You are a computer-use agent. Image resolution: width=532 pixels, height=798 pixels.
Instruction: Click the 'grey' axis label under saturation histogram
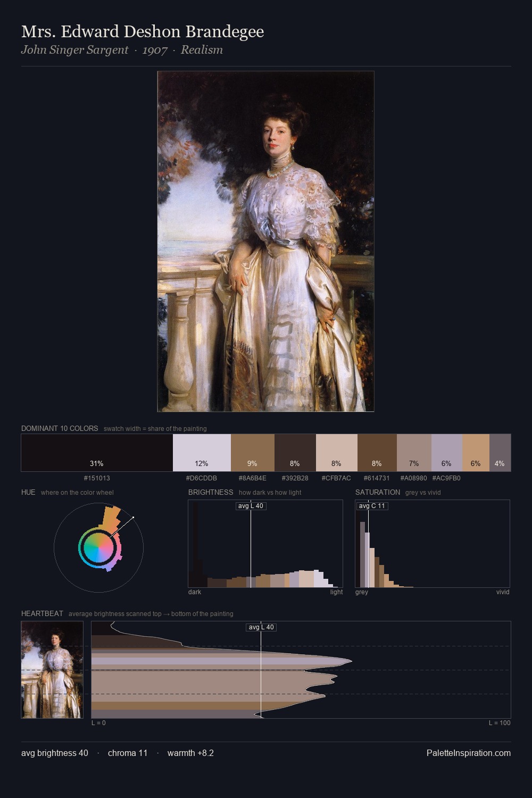pyautogui.click(x=362, y=592)
